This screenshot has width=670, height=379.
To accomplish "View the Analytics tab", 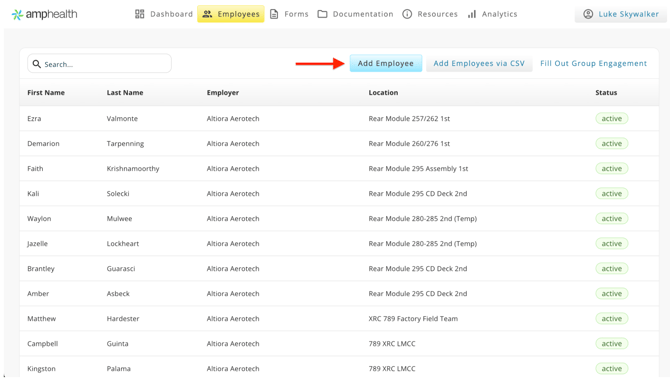I will (x=492, y=14).
